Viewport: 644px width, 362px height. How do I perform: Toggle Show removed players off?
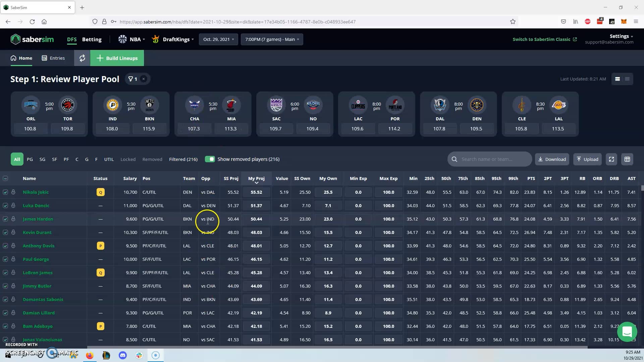tap(211, 159)
